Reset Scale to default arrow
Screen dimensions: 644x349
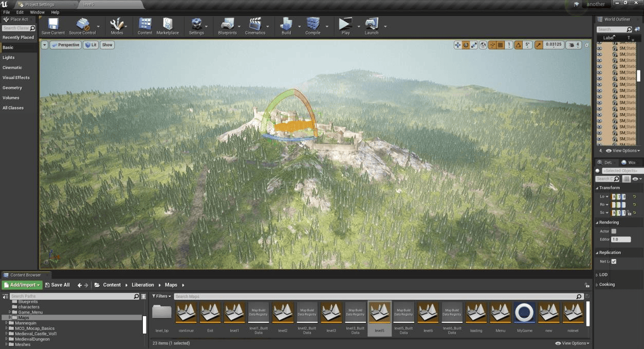point(634,213)
